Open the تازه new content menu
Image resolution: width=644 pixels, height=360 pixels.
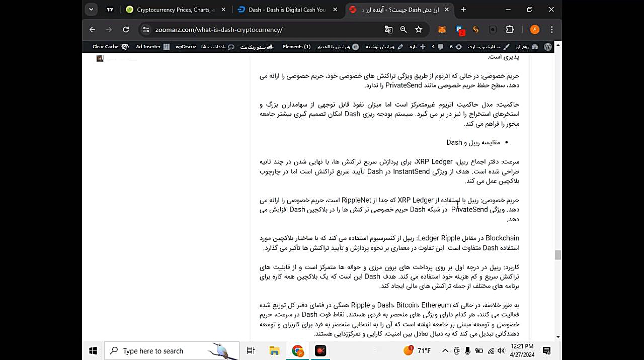(x=417, y=47)
